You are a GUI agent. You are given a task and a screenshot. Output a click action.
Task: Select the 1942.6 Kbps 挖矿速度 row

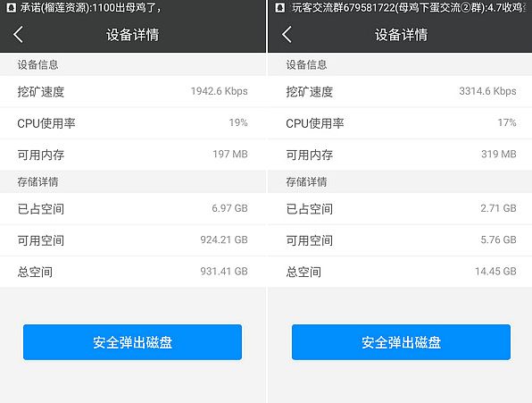133,91
